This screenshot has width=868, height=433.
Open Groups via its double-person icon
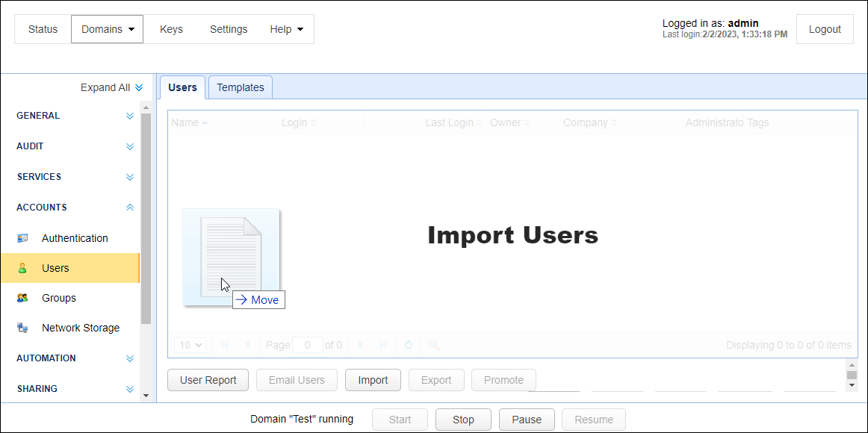pyautogui.click(x=22, y=298)
